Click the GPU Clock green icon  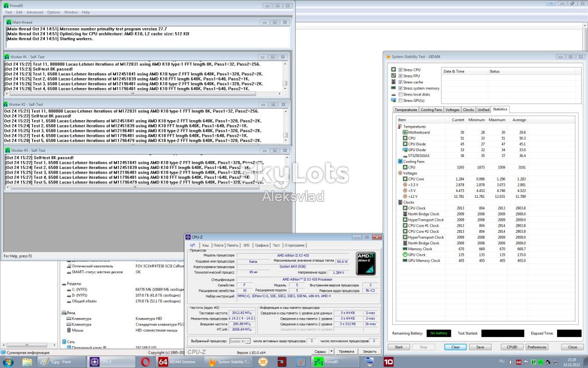tap(405, 255)
